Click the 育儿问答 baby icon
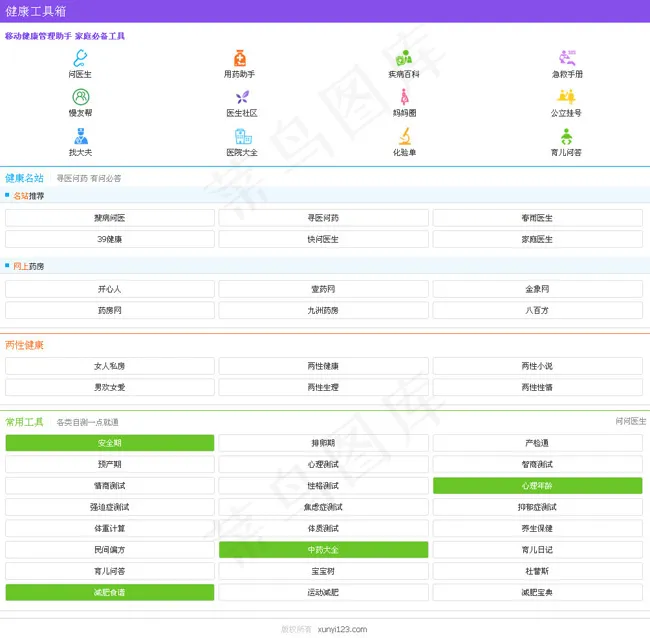The height and width of the screenshot is (638, 650). click(x=566, y=137)
